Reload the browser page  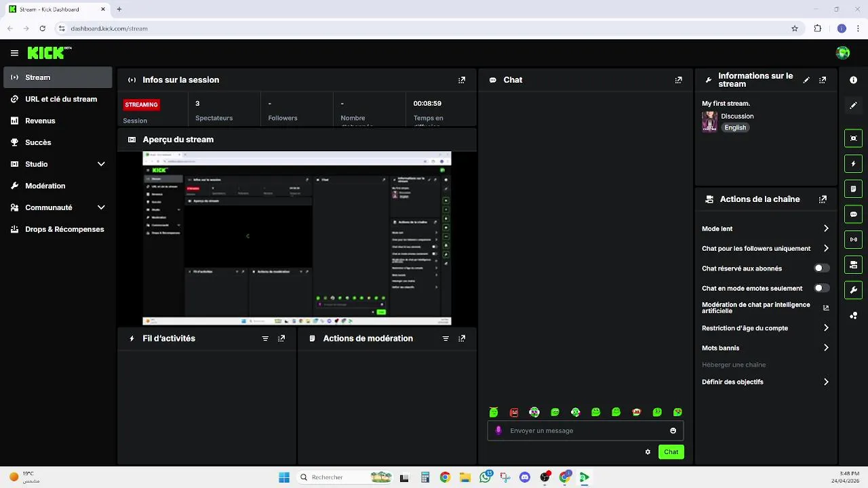[42, 28]
